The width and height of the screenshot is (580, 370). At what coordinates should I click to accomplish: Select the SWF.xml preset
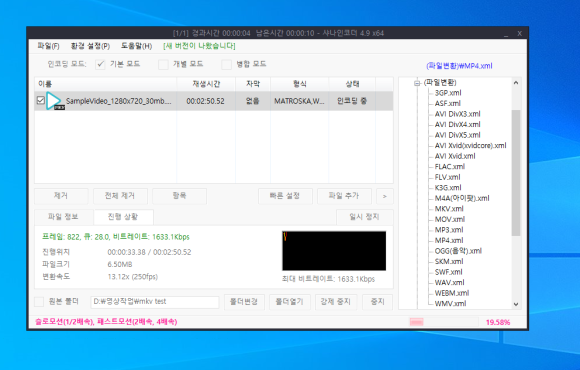coord(449,272)
